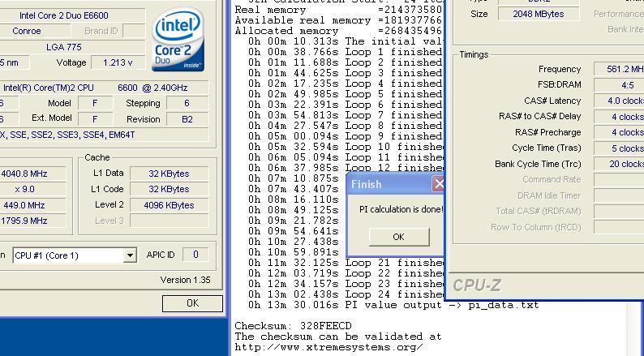
Task: Click the LGA 775 package field
Action: tap(72, 47)
